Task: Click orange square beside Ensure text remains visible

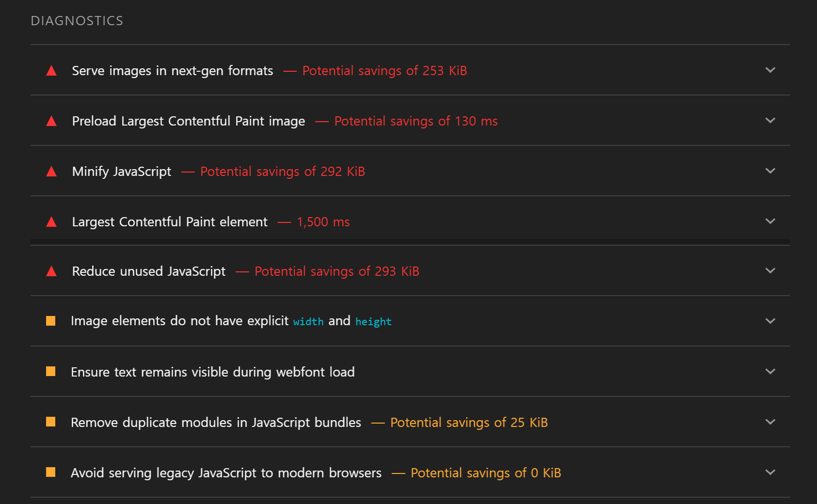Action: [50, 371]
